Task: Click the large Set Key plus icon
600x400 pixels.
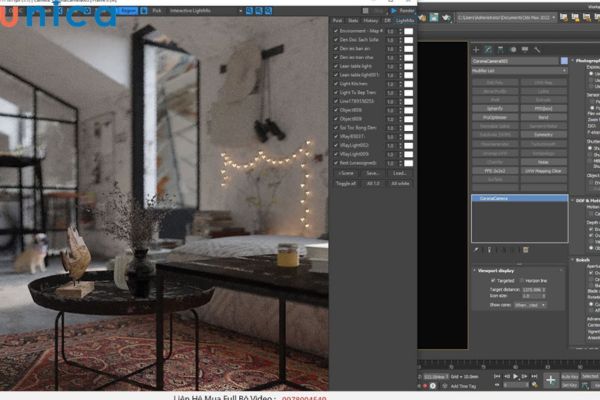Action: (550, 381)
